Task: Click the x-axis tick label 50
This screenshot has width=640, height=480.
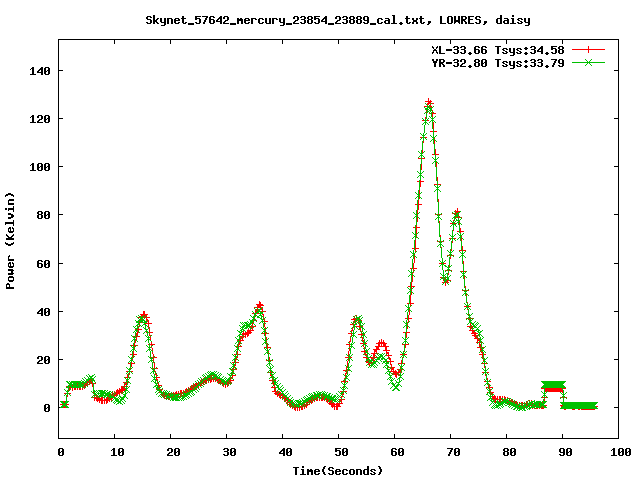Action: coord(341,452)
